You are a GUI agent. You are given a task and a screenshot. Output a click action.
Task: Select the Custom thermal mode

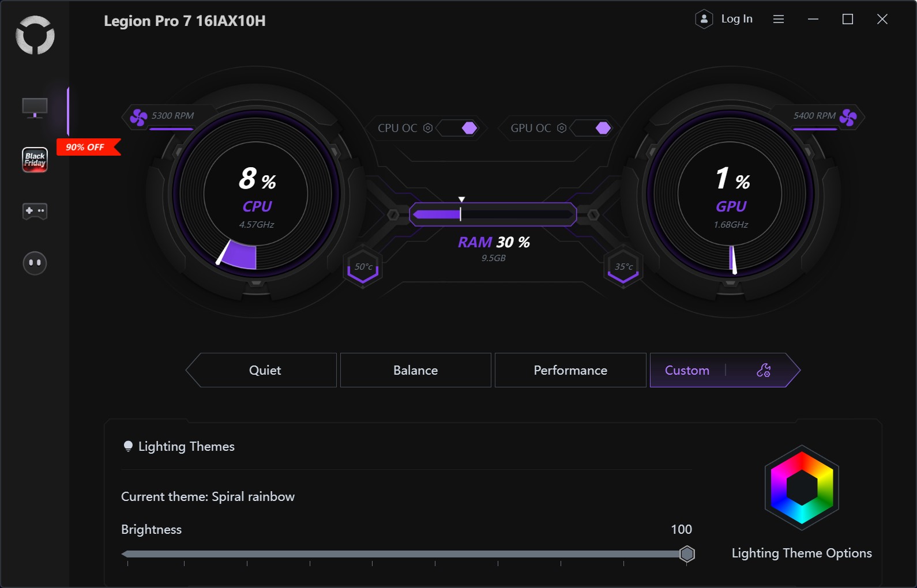click(687, 370)
